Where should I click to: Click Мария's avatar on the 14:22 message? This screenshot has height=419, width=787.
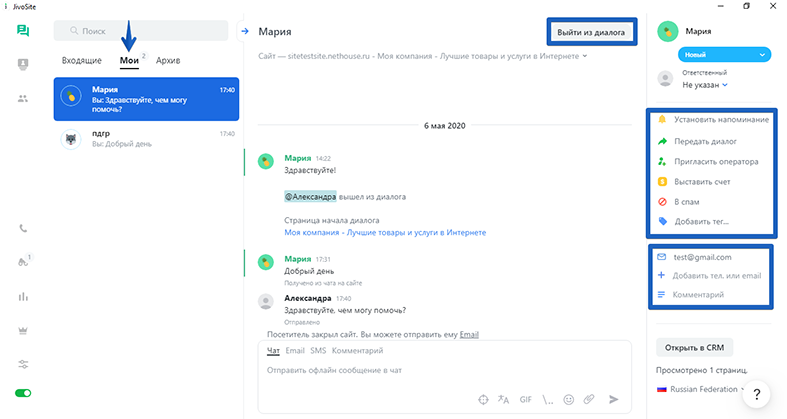point(266,162)
